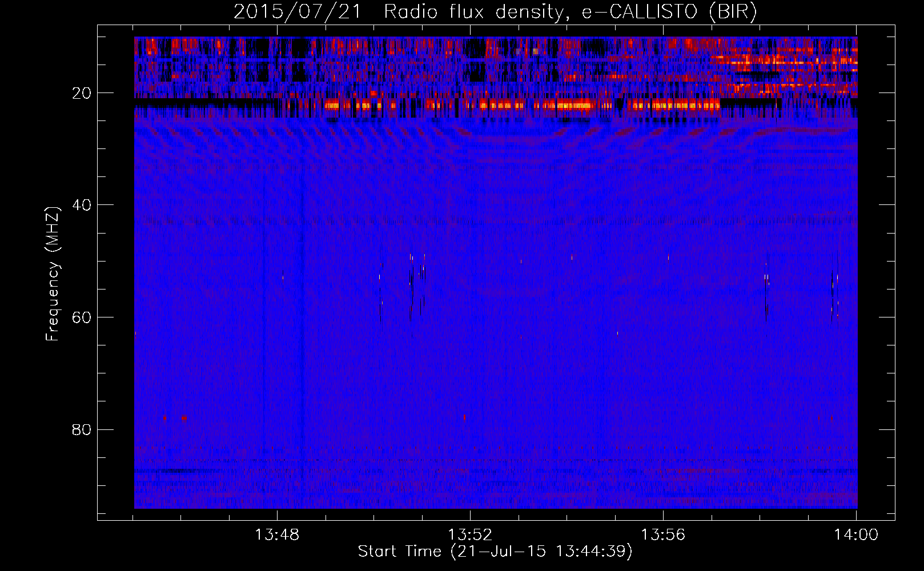This screenshot has width=924, height=571.
Task: Click the 14:00 time tick label
Action: point(856,535)
